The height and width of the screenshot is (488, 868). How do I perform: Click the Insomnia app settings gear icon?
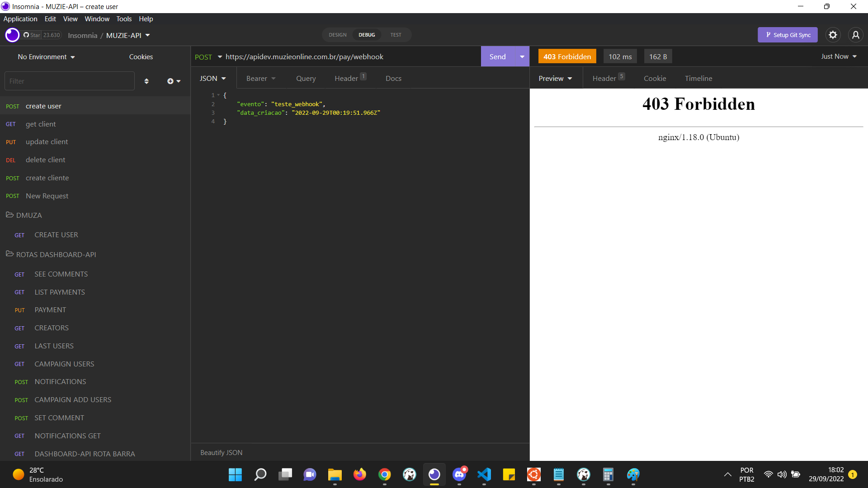[833, 34]
